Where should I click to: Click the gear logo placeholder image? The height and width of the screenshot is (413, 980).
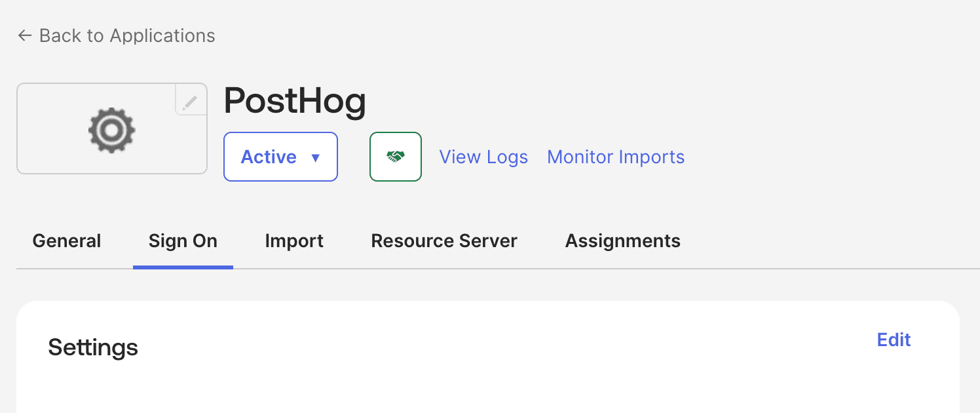[112, 130]
